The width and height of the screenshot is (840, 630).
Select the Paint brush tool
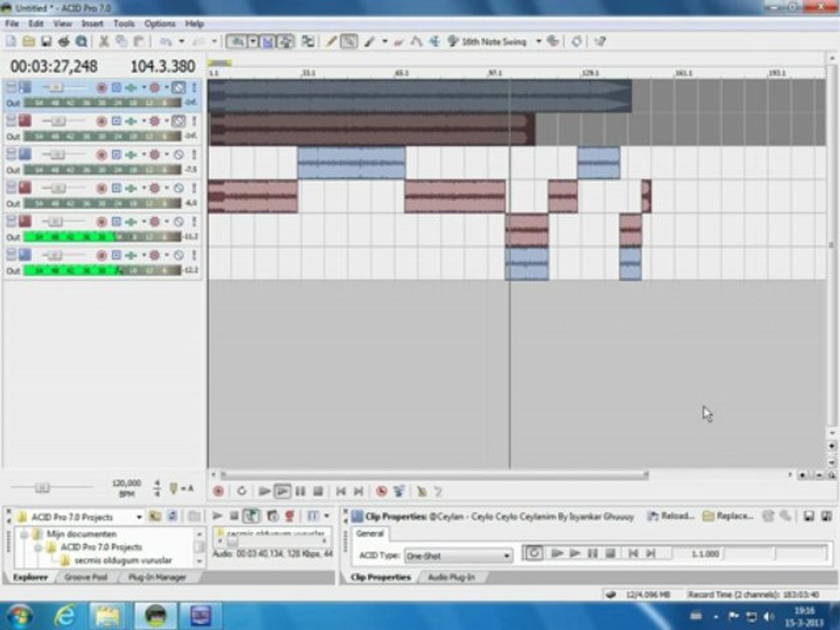(369, 41)
